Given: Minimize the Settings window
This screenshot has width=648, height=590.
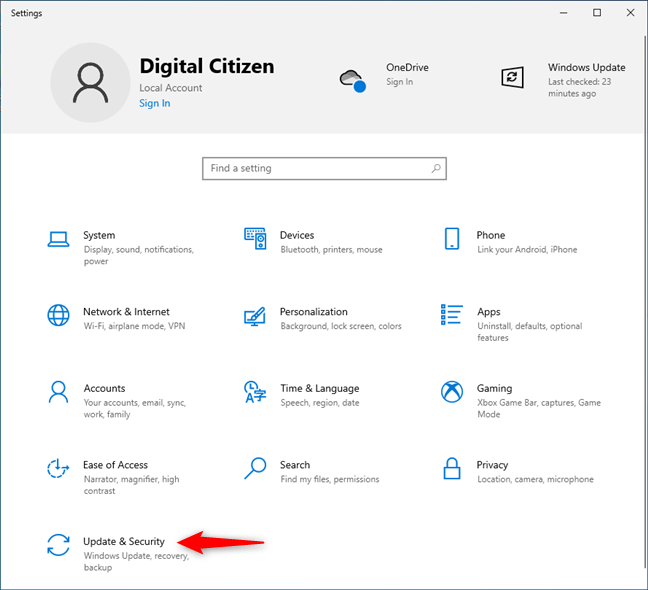Looking at the screenshot, I should [563, 13].
